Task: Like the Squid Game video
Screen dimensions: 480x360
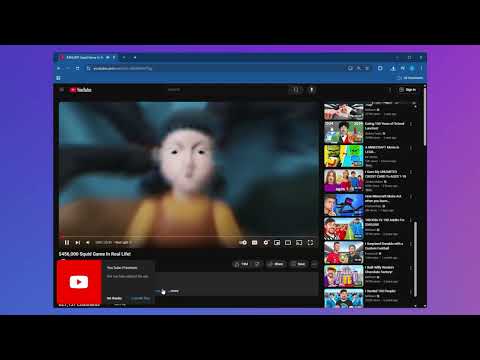Action: point(241,264)
